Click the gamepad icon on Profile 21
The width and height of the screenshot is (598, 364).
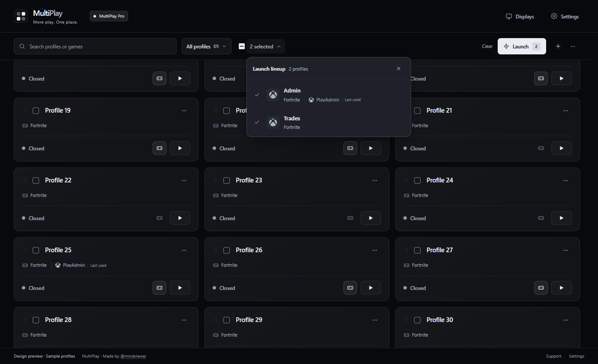pos(541,148)
